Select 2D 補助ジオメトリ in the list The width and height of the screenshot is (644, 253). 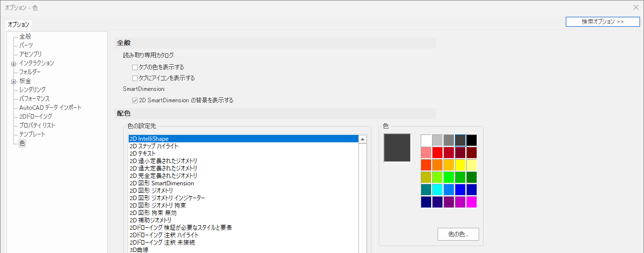[x=244, y=220]
